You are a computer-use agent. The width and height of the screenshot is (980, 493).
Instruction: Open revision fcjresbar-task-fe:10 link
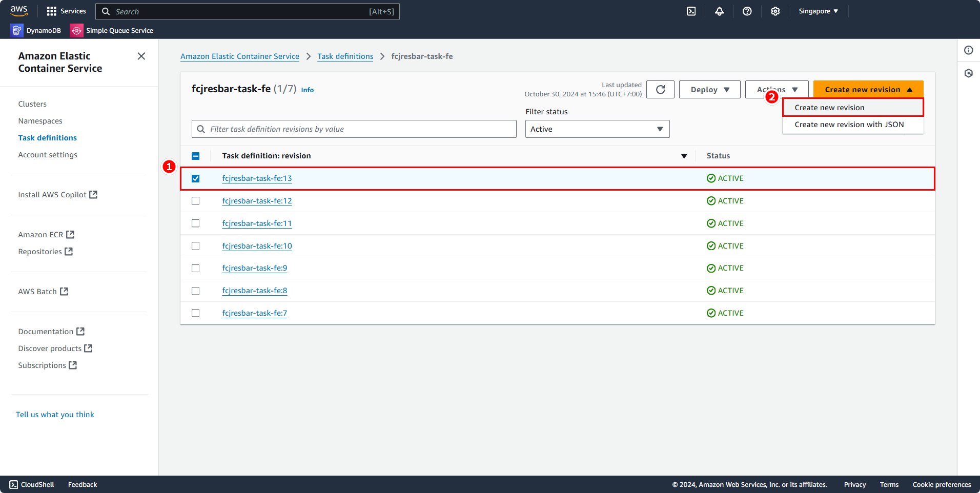point(257,246)
